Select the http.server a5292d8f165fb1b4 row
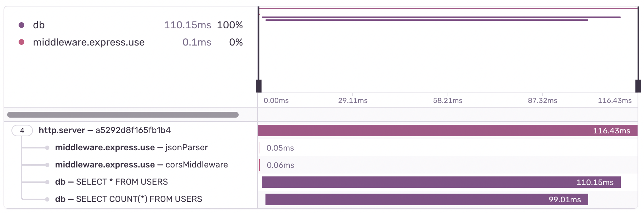Viewport: 644px width, 213px height. [x=105, y=131]
